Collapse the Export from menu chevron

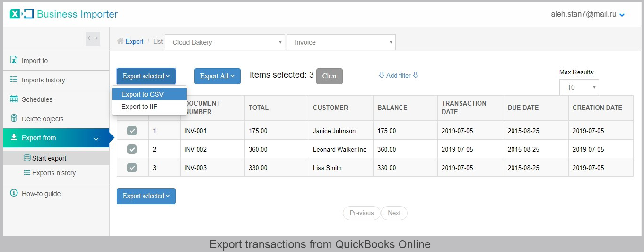(96, 139)
